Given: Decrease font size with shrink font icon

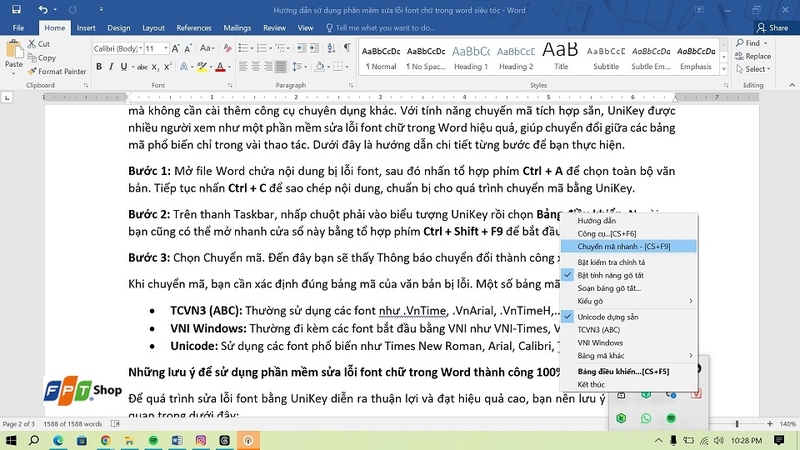Looking at the screenshot, I should (x=188, y=48).
